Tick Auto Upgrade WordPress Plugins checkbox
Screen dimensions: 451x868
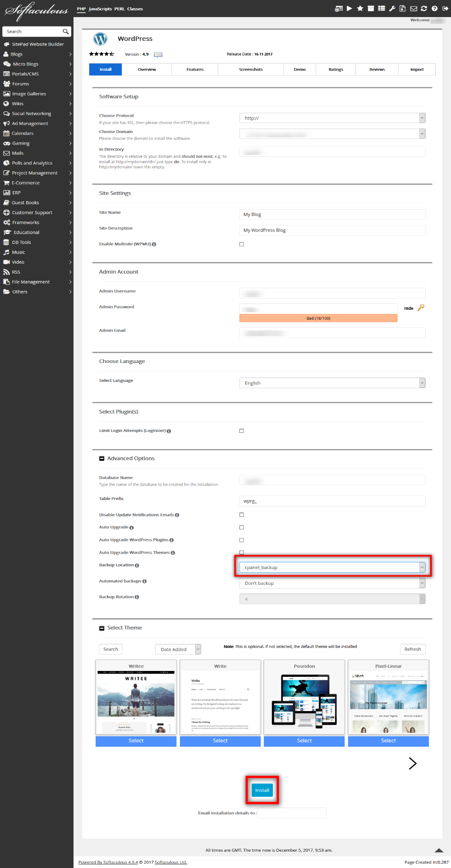point(242,540)
